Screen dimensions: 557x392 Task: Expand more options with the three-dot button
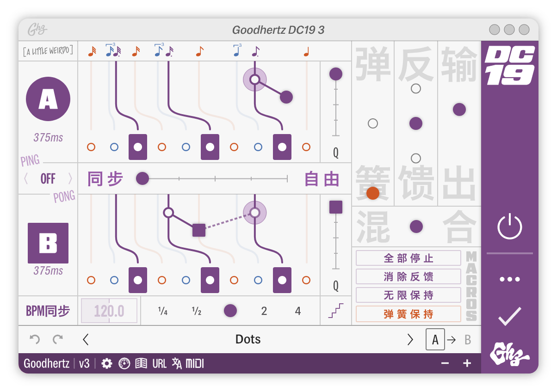coord(511,279)
